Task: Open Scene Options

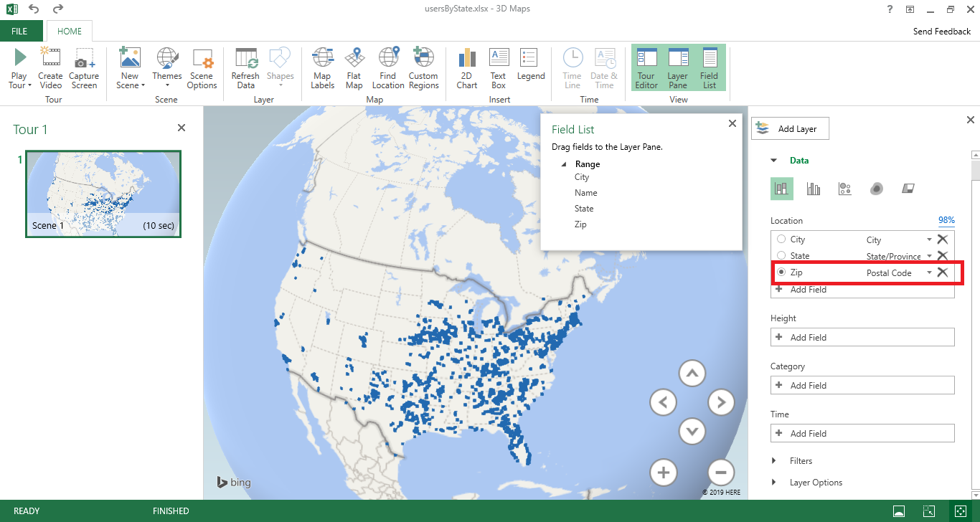Action: point(202,68)
